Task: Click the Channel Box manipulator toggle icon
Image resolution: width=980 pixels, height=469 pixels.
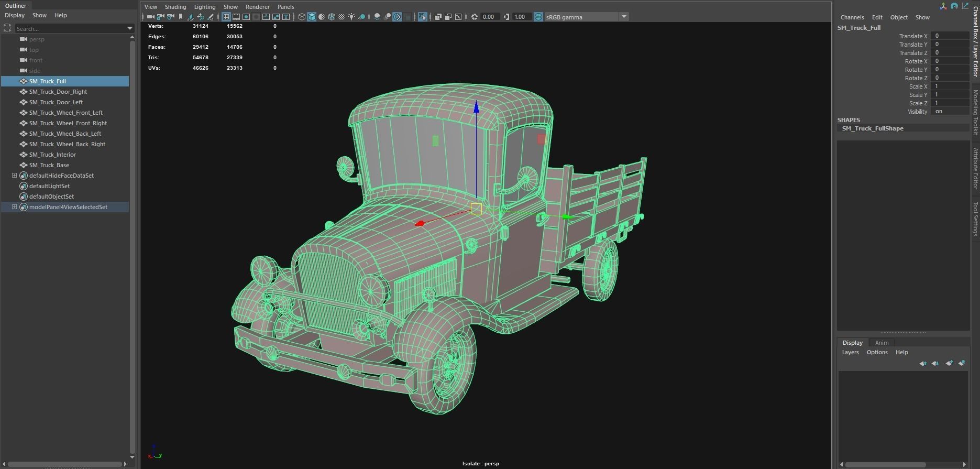Action: coord(943,6)
